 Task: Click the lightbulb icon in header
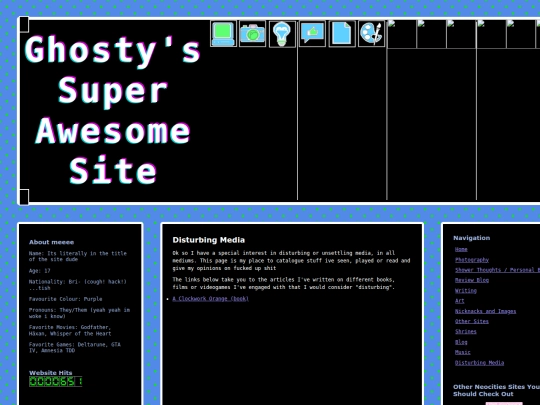click(282, 34)
